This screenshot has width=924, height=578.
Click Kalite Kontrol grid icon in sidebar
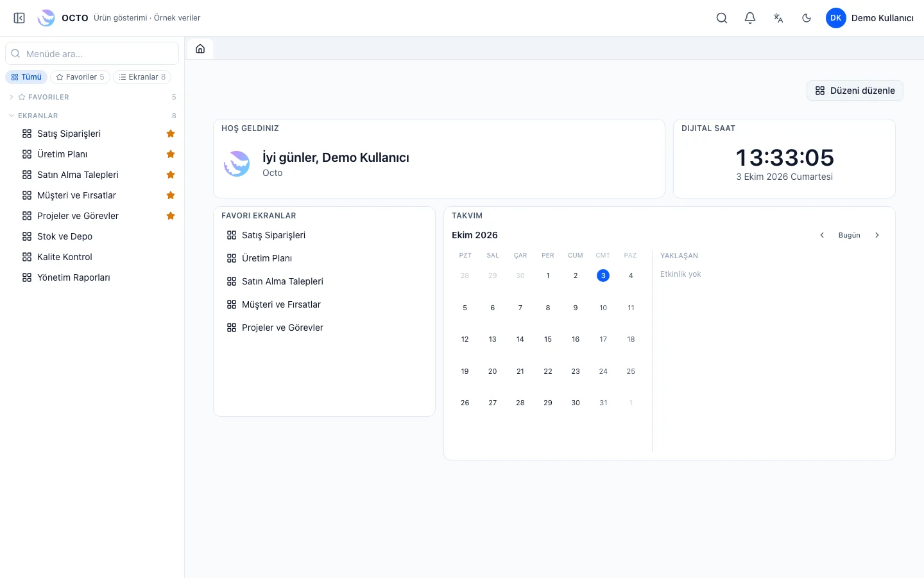(27, 257)
